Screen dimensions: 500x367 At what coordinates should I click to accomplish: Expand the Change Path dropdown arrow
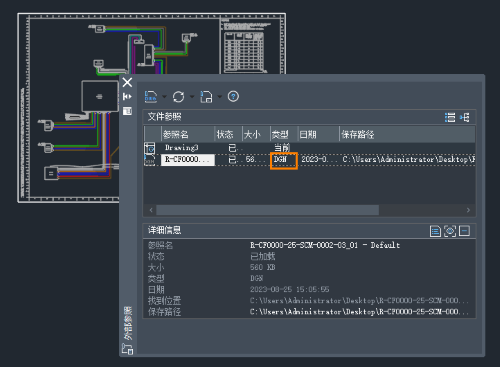click(x=220, y=97)
